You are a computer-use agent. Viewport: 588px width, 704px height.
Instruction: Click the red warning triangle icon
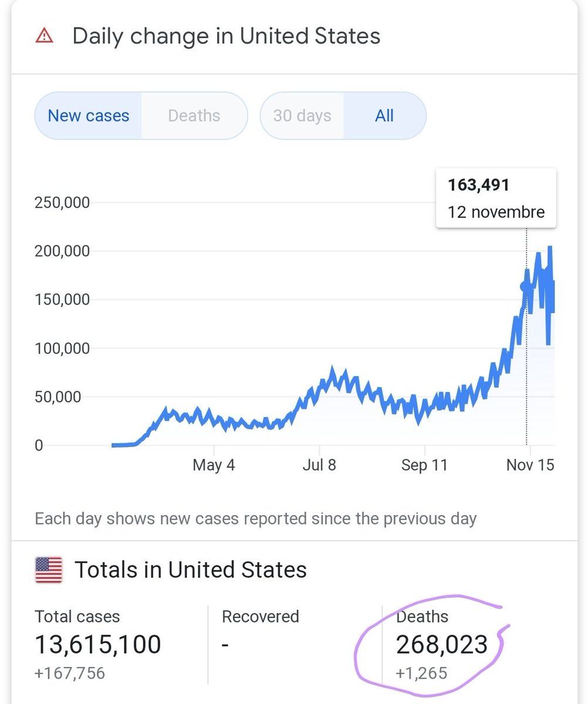[44, 36]
